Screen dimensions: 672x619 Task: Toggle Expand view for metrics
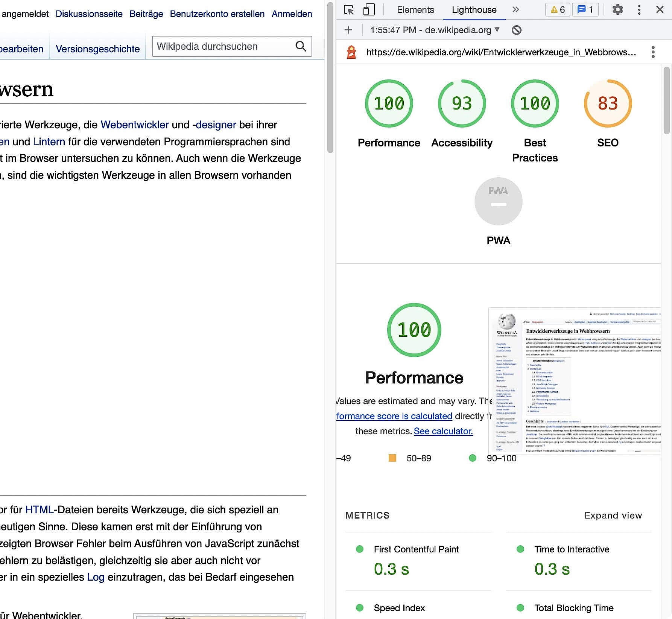pyautogui.click(x=613, y=515)
